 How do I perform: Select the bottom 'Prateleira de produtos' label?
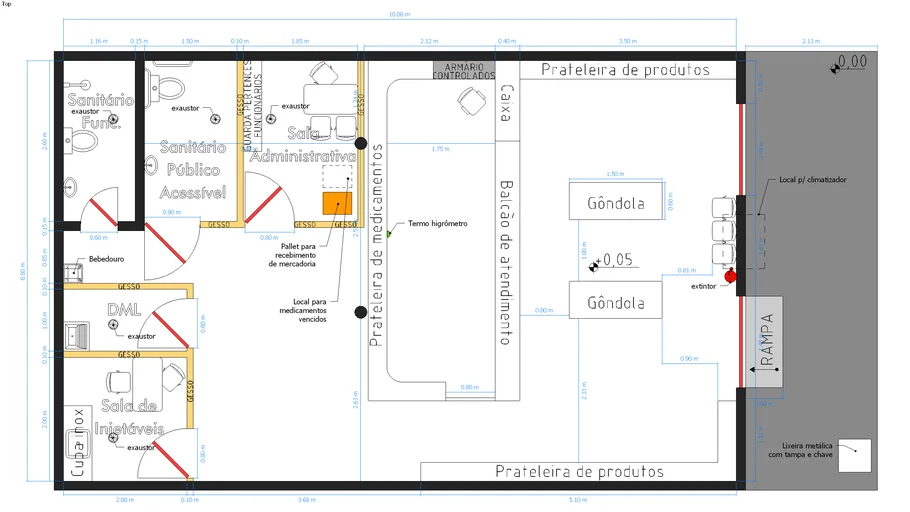(x=579, y=471)
